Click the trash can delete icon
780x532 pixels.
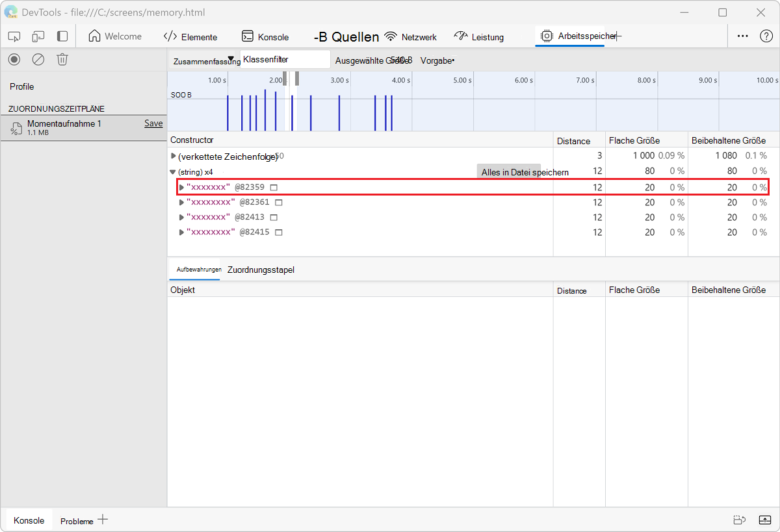pyautogui.click(x=62, y=60)
